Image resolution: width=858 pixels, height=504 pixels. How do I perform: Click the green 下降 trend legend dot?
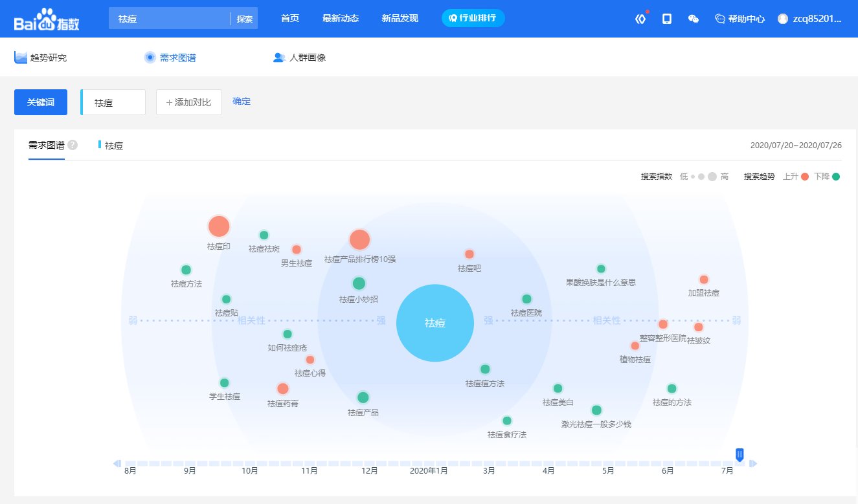[x=836, y=177]
